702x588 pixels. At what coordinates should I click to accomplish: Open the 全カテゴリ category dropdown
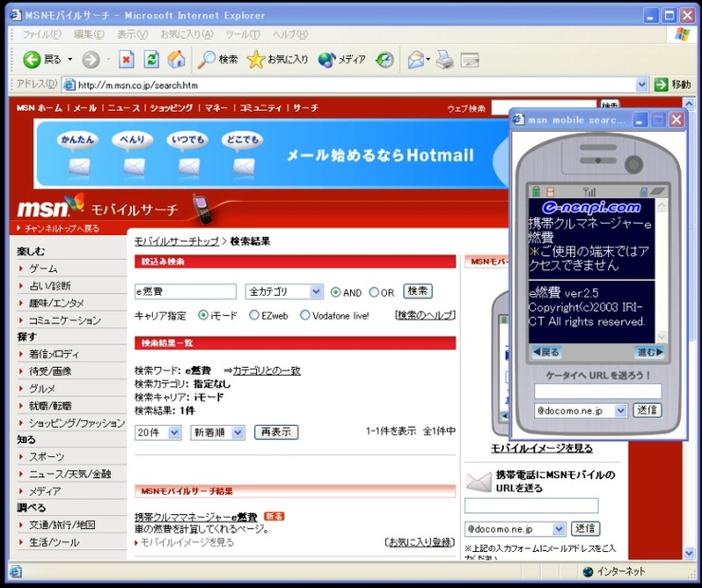(284, 292)
